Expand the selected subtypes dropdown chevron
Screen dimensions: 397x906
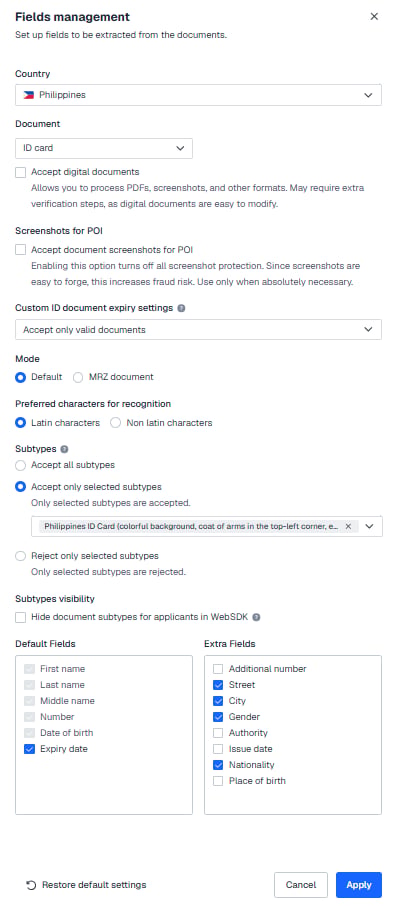pyautogui.click(x=370, y=526)
